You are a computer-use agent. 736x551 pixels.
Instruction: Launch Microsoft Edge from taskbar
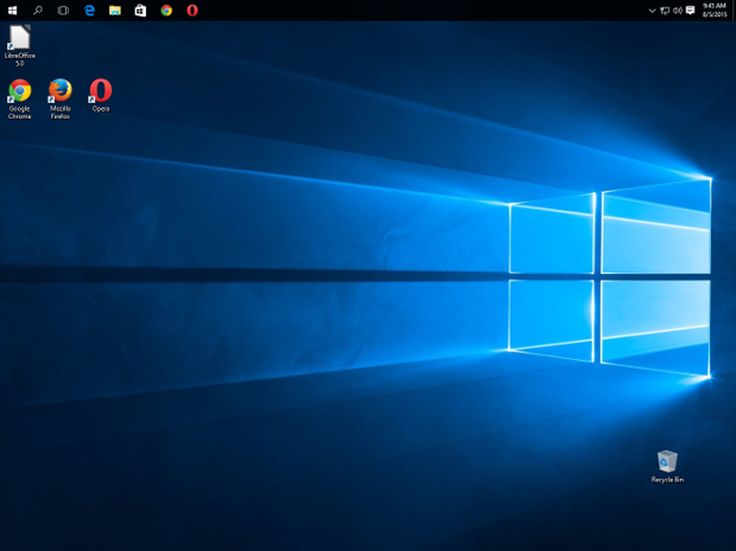pos(89,10)
